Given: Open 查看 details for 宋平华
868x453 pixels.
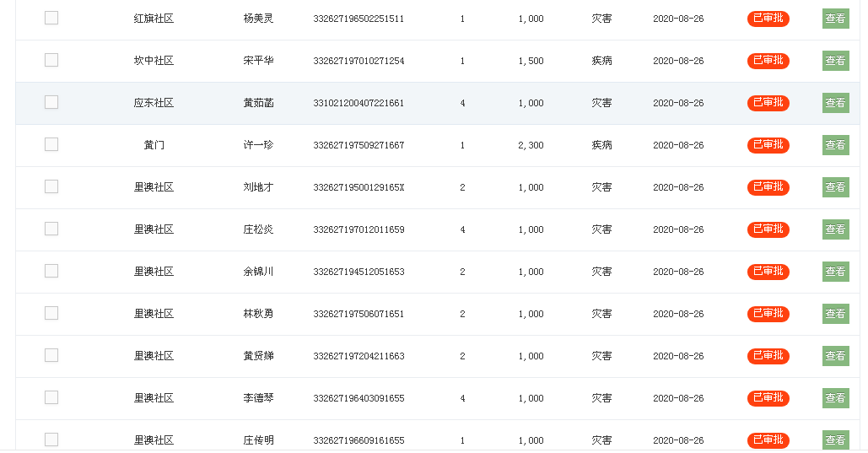Looking at the screenshot, I should [x=835, y=61].
